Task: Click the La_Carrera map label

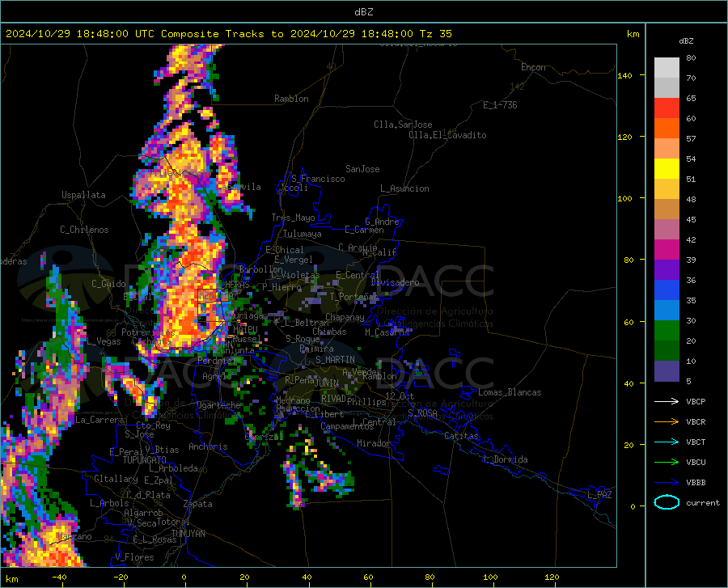Action: click(99, 420)
